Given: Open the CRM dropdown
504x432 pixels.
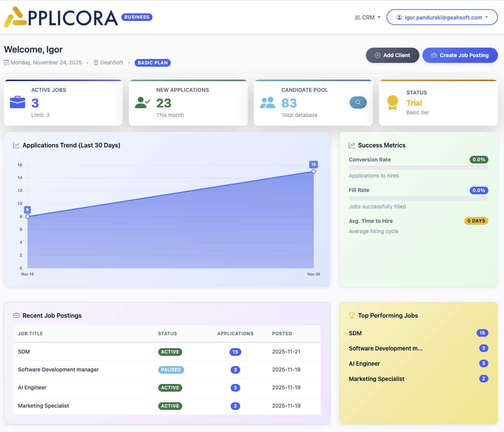Looking at the screenshot, I should coord(367,17).
